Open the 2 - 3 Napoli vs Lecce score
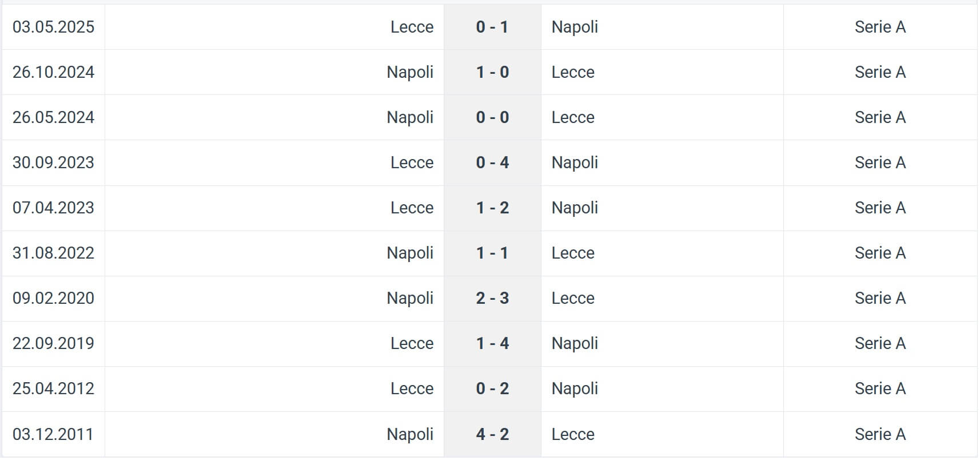This screenshot has height=460, width=980. click(x=492, y=298)
